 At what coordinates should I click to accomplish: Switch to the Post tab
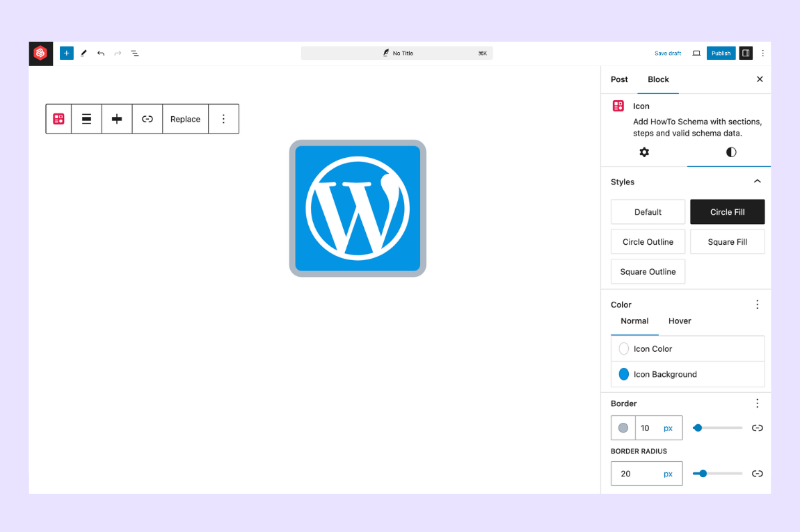click(x=619, y=79)
